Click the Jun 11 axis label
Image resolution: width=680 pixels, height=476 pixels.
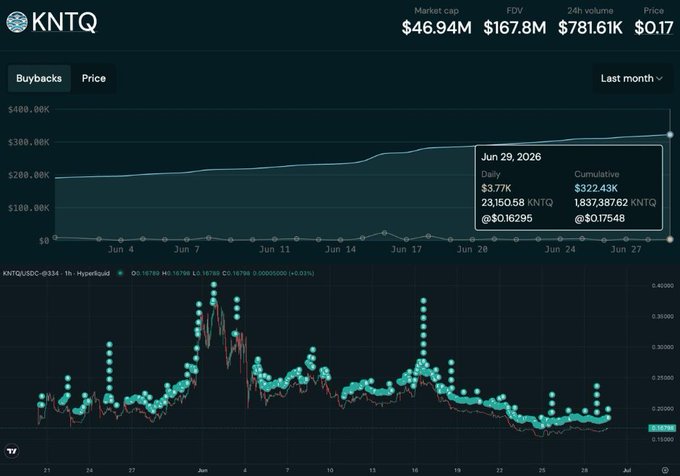274,249
